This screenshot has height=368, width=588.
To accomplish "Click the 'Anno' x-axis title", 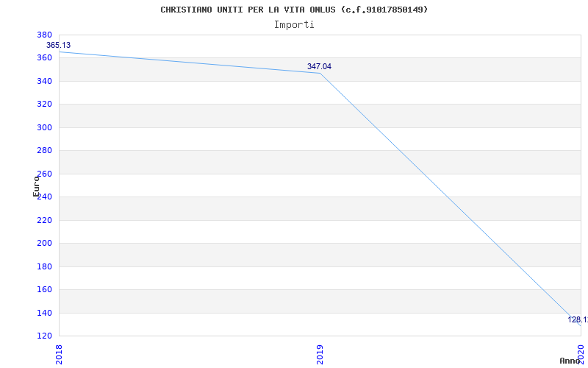I will click(x=570, y=361).
